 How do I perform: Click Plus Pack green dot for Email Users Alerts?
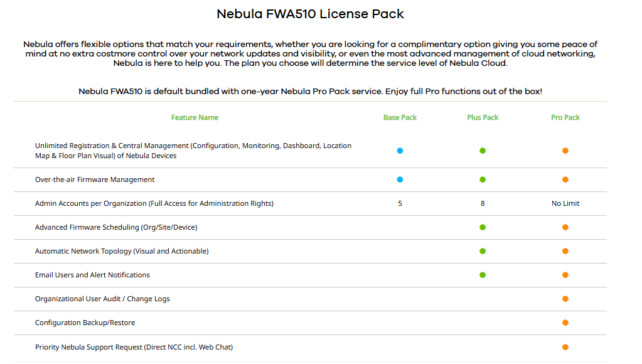pyautogui.click(x=483, y=275)
